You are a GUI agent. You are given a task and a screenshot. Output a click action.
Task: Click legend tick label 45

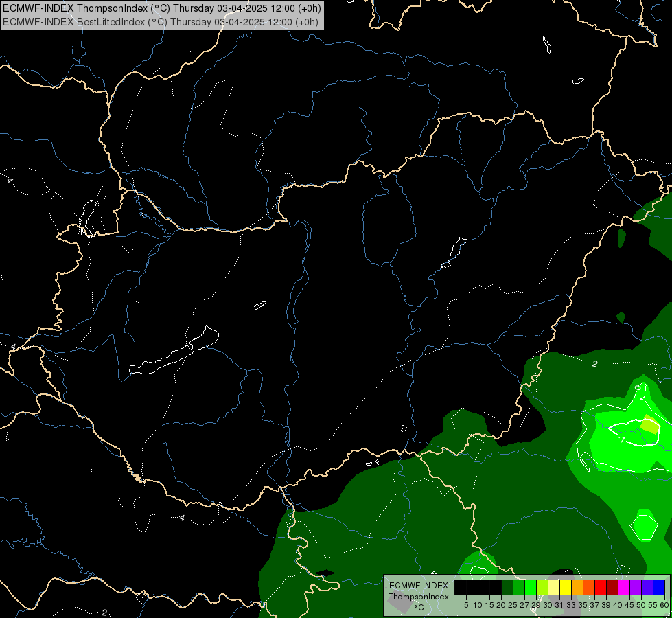click(x=629, y=605)
